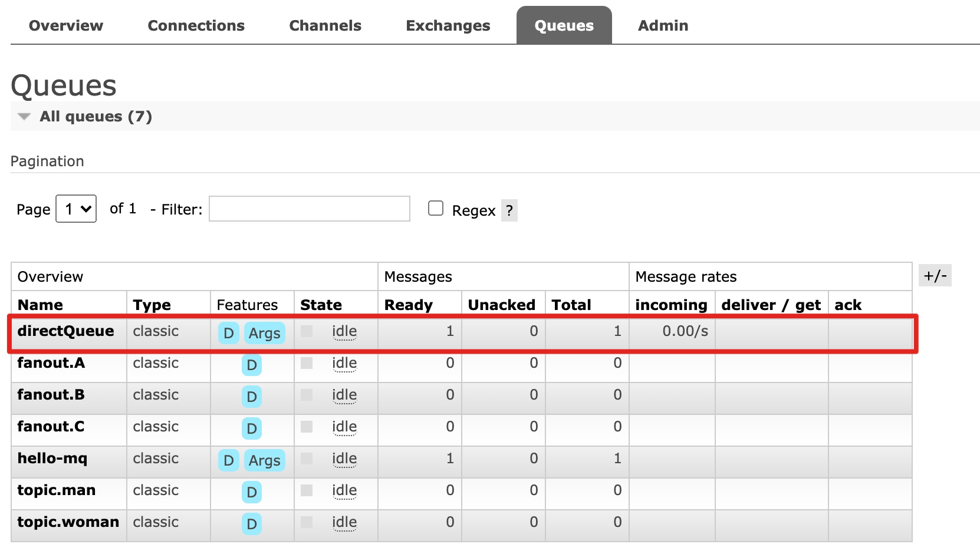Click the Message rates group header

coord(686,276)
